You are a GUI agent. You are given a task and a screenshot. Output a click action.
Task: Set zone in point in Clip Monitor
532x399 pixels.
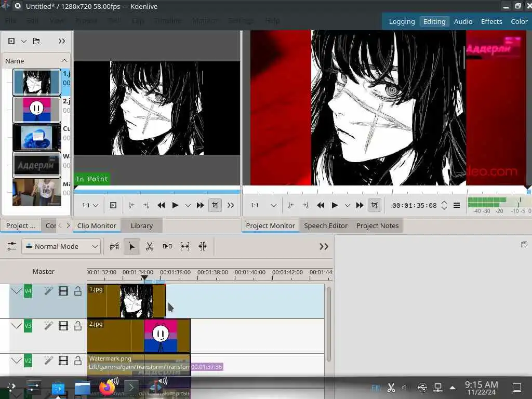click(x=131, y=205)
